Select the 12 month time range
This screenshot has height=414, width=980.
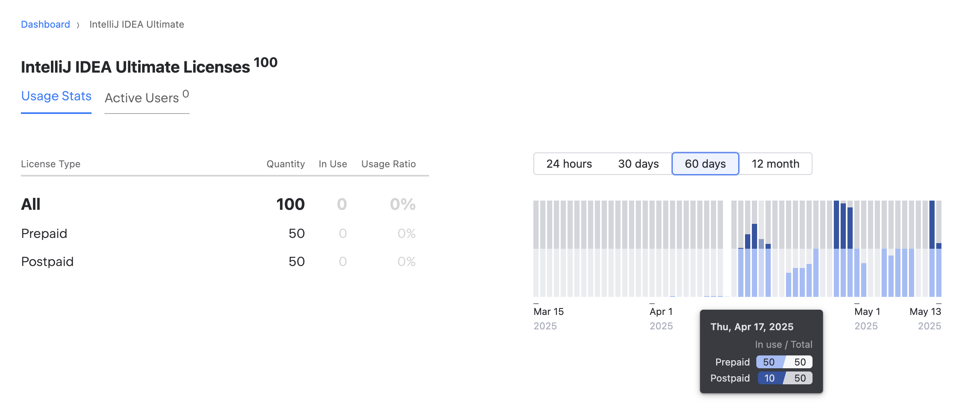coord(775,164)
